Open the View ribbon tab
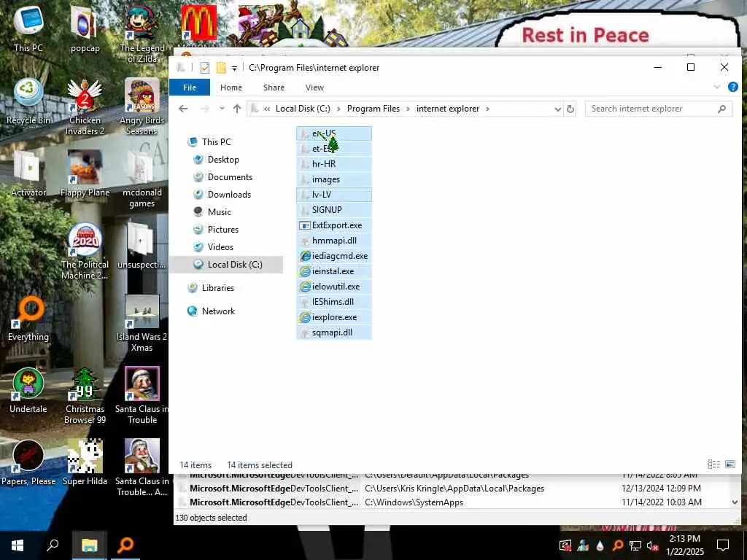Image resolution: width=747 pixels, height=560 pixels. click(314, 87)
